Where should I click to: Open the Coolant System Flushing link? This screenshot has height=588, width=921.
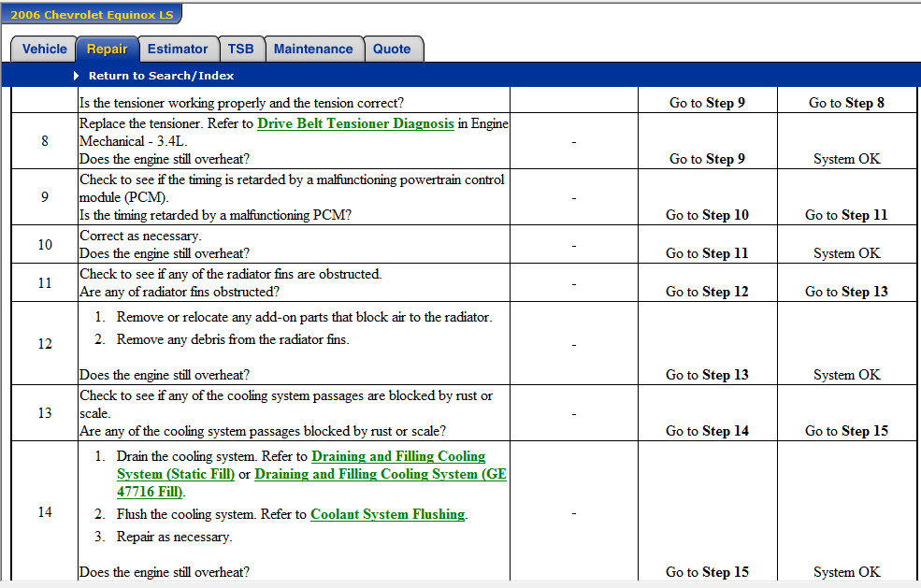pos(388,514)
